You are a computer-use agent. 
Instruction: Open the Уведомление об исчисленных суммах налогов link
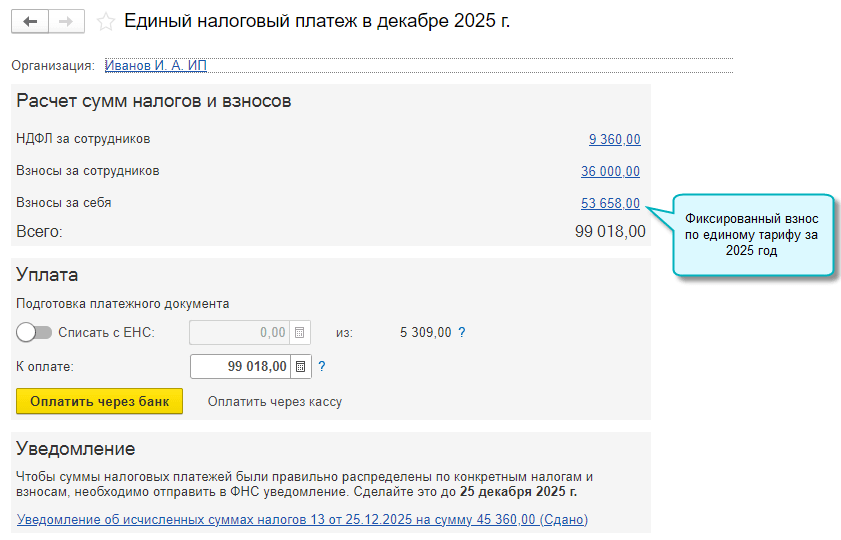302,520
